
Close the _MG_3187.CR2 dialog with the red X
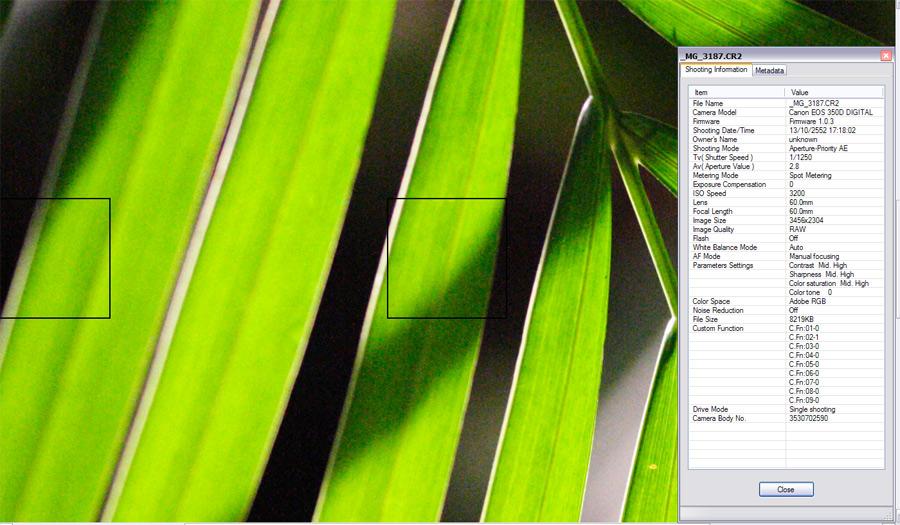coord(885,56)
